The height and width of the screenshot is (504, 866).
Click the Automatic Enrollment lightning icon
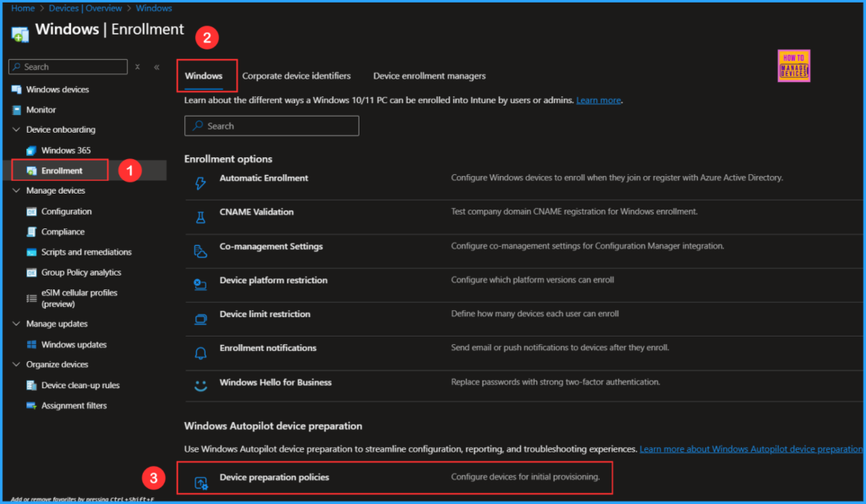point(200,184)
